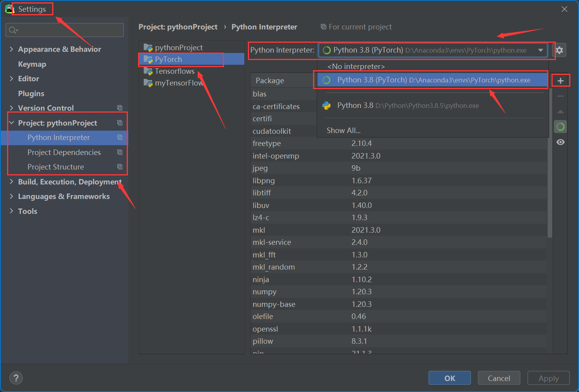This screenshot has width=579, height=392.
Task: Click copy icon beside Project: pythonProject
Action: (x=120, y=123)
